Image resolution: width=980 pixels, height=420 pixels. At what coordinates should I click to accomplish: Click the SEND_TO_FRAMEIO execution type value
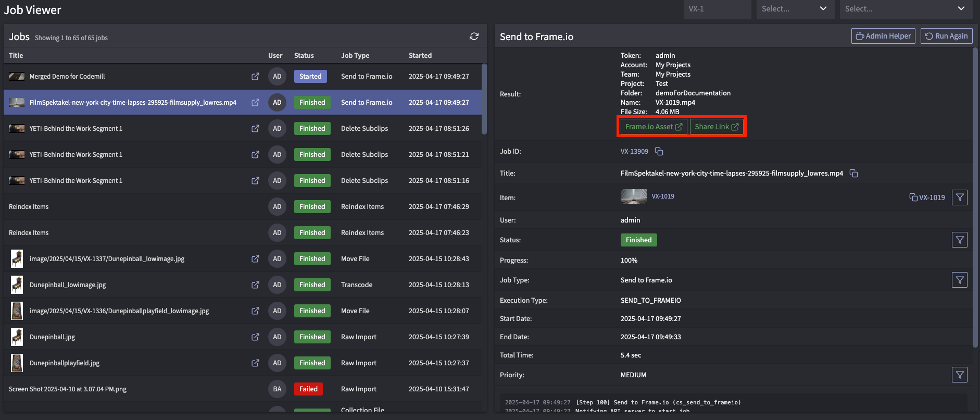(x=651, y=300)
